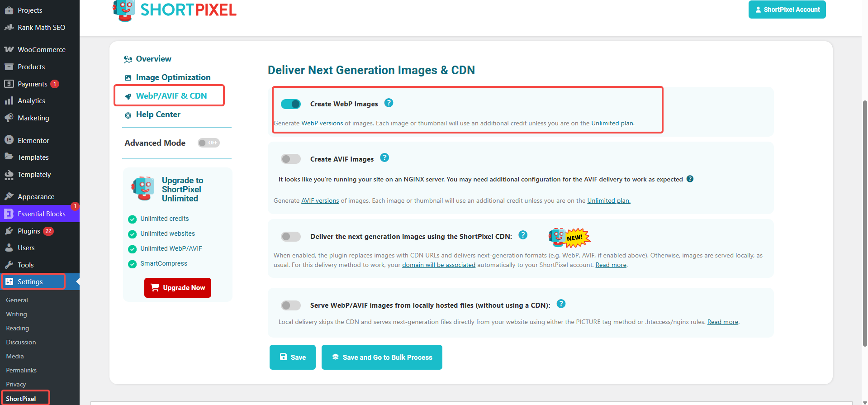Open help tooltip for ShortPixel CDN delivery
This screenshot has height=405, width=868.
click(x=523, y=235)
